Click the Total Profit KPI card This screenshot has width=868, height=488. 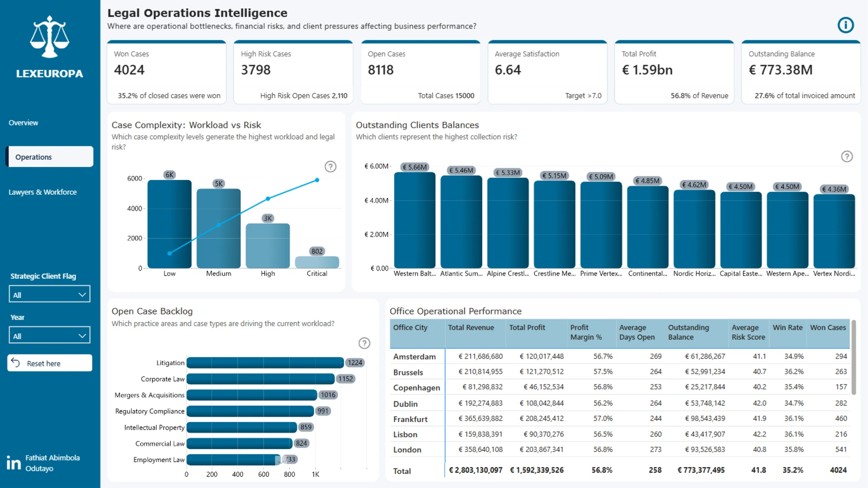(x=675, y=72)
